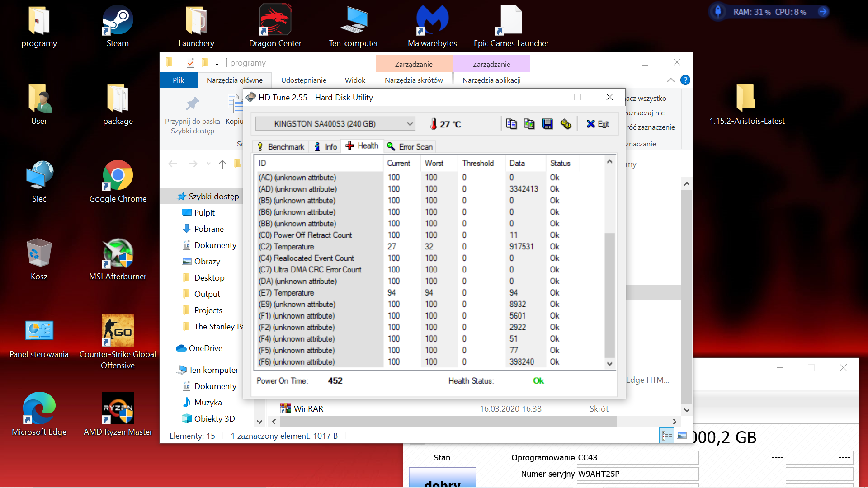Open the Udostępnianie ribbon tab
Image resolution: width=868 pixels, height=488 pixels.
click(x=304, y=80)
